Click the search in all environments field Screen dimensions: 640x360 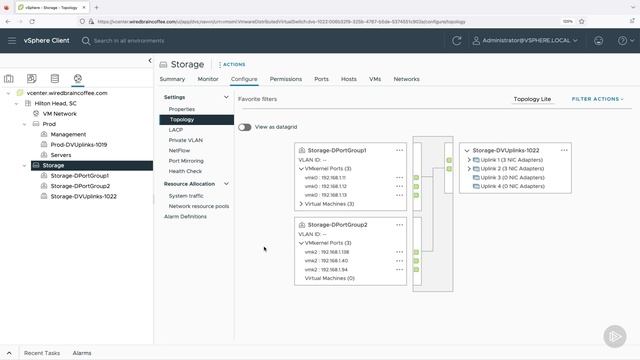129,40
